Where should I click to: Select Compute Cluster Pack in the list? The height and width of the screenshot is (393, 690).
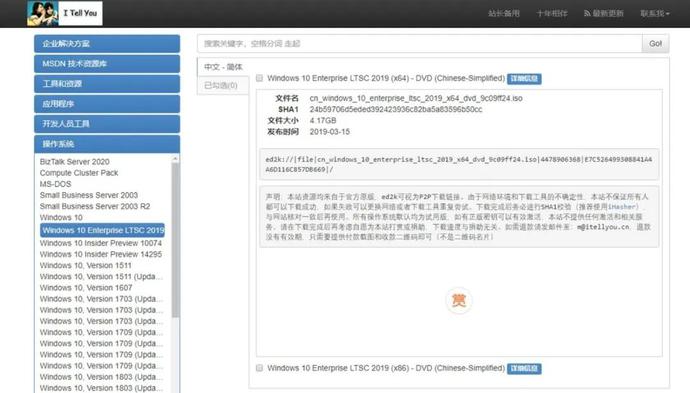coord(79,173)
